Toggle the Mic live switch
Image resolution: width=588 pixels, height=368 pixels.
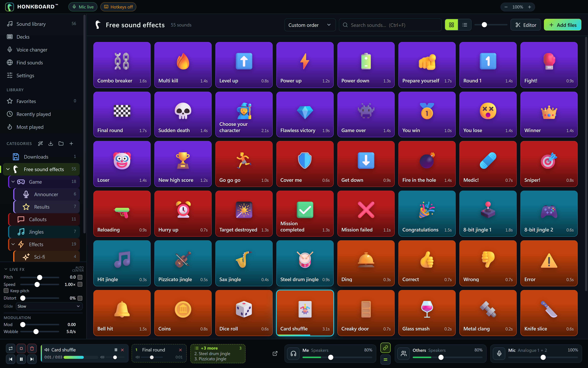click(x=83, y=7)
